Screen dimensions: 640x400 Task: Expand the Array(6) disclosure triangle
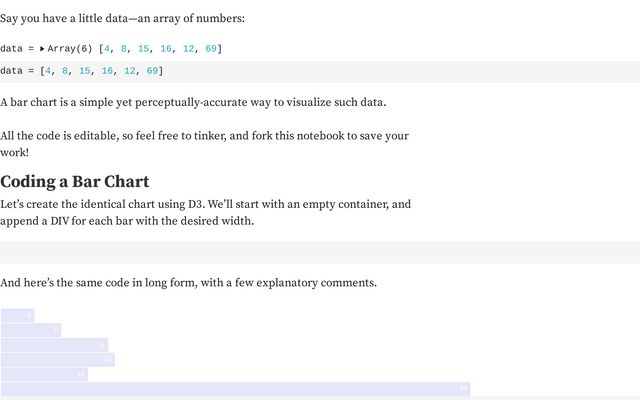pyautogui.click(x=42, y=49)
